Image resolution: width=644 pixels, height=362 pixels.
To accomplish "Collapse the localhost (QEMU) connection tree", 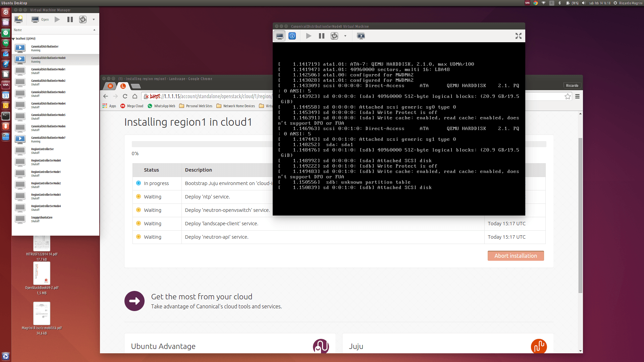I will (x=13, y=39).
